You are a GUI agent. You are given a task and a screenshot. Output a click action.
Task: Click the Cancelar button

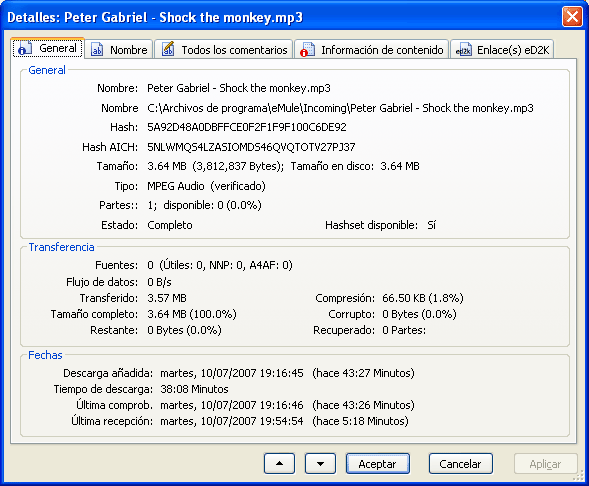(461, 464)
